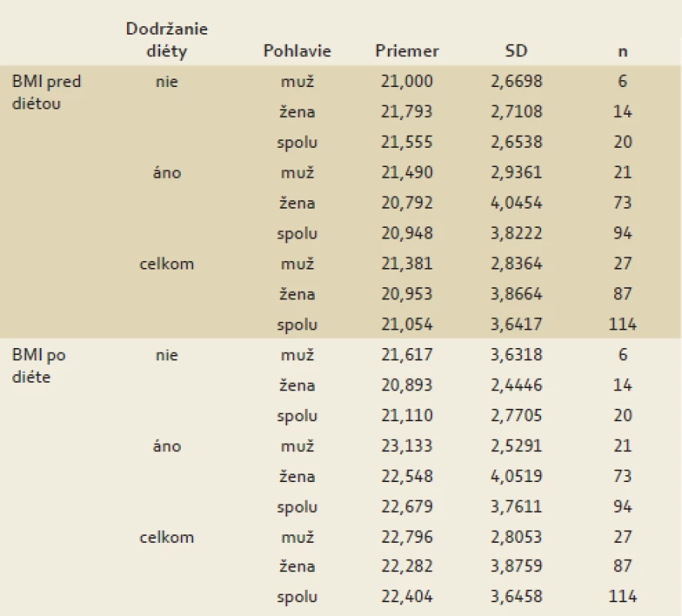Select SD value 4,0454
The height and width of the screenshot is (616, 682).
pos(517,203)
